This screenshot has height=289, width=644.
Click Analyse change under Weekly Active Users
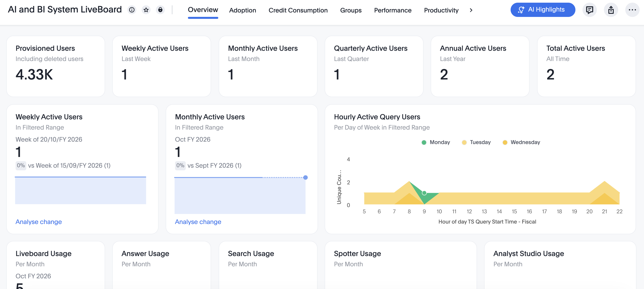click(39, 222)
